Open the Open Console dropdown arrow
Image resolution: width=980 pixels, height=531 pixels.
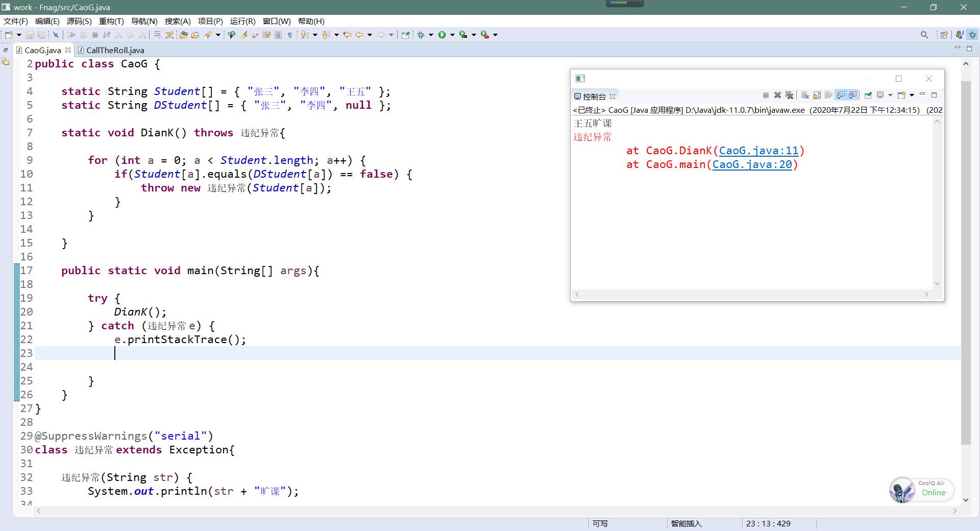(912, 95)
